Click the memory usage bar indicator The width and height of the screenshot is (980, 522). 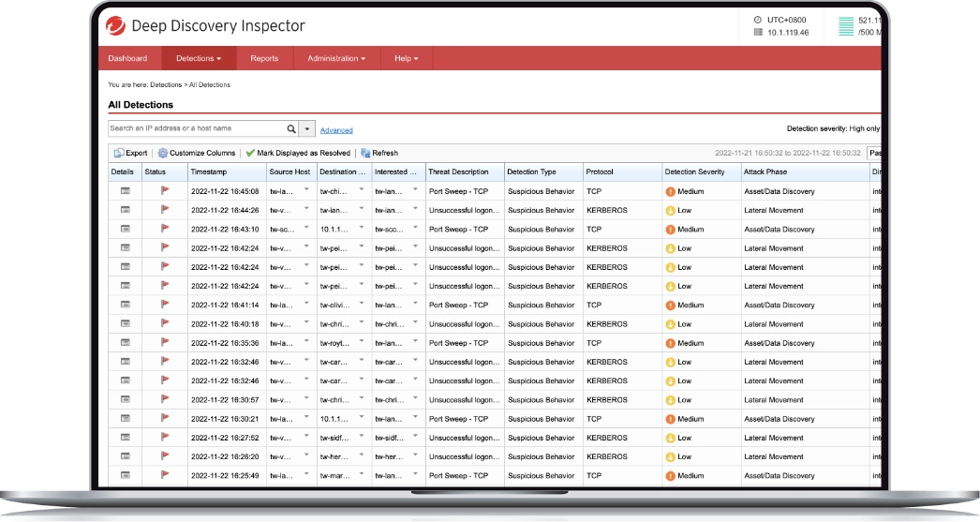pyautogui.click(x=846, y=26)
